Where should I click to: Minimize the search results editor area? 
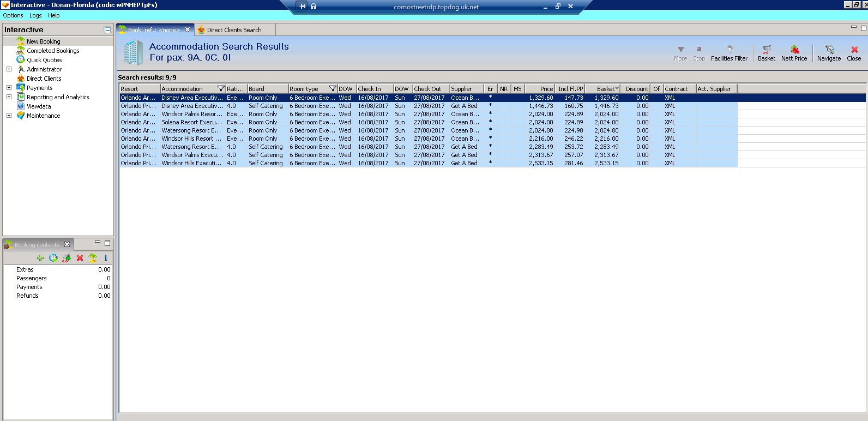(854, 27)
